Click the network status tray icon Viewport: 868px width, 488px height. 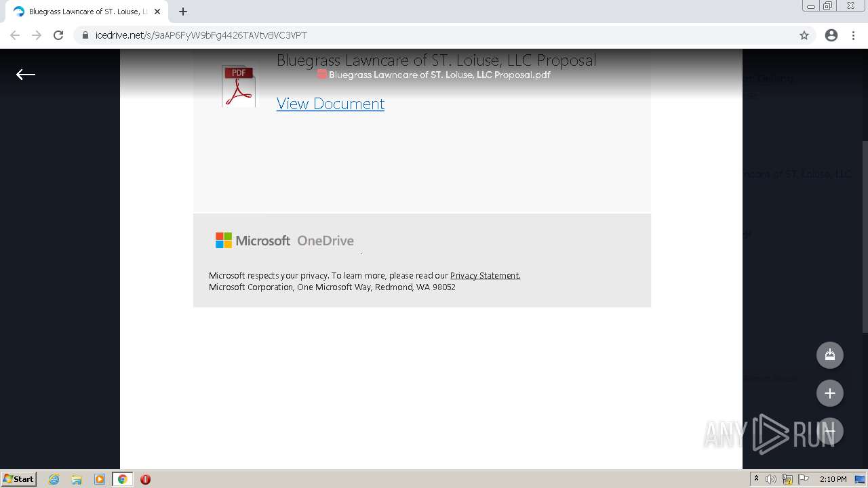click(x=787, y=479)
